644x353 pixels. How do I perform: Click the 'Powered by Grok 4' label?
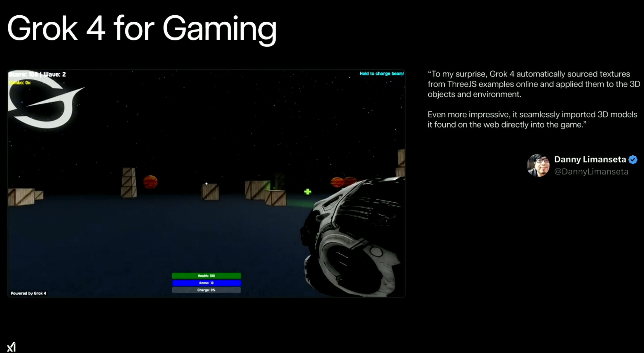pyautogui.click(x=28, y=293)
